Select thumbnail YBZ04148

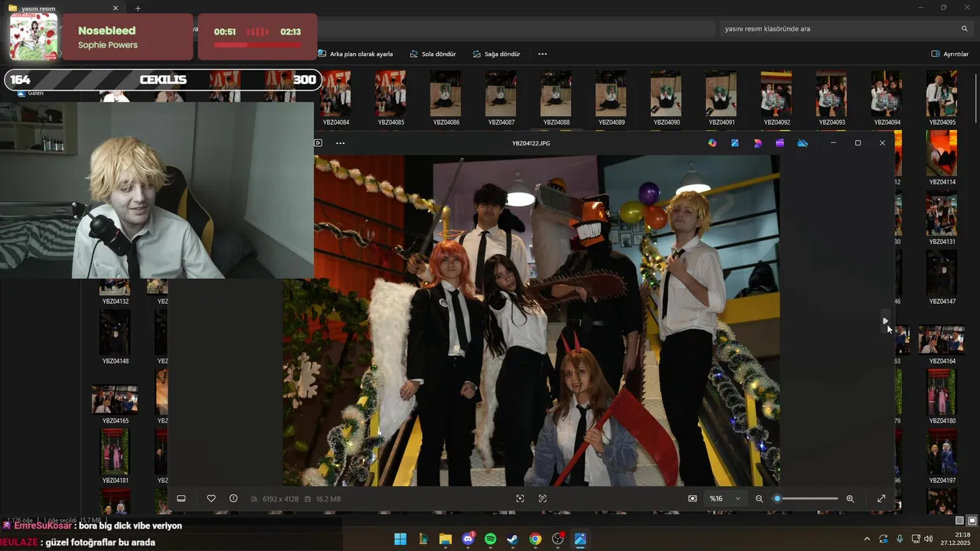point(115,337)
